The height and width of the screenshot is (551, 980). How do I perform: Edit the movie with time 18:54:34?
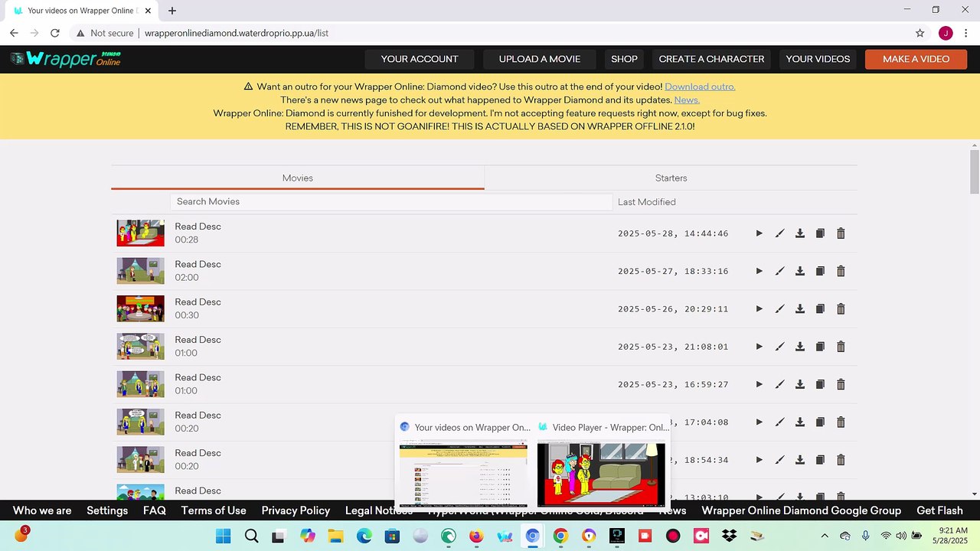point(779,460)
